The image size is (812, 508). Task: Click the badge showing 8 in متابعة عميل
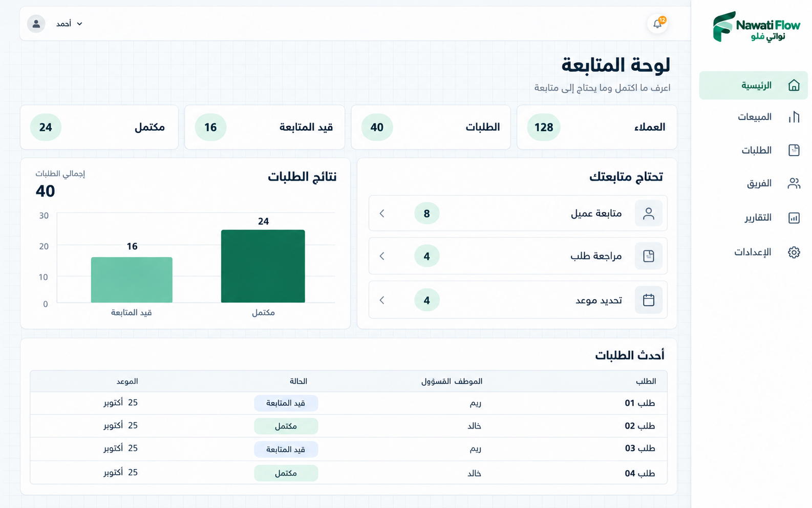click(426, 214)
